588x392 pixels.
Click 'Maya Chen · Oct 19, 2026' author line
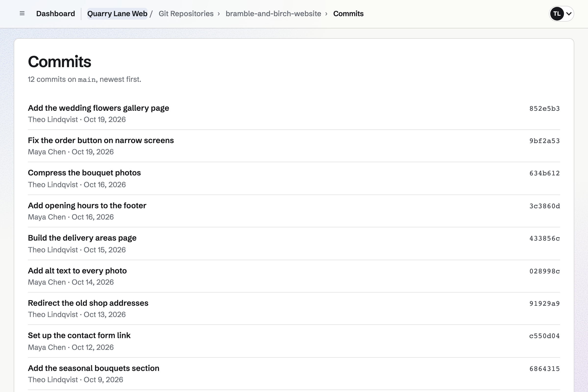pos(71,152)
